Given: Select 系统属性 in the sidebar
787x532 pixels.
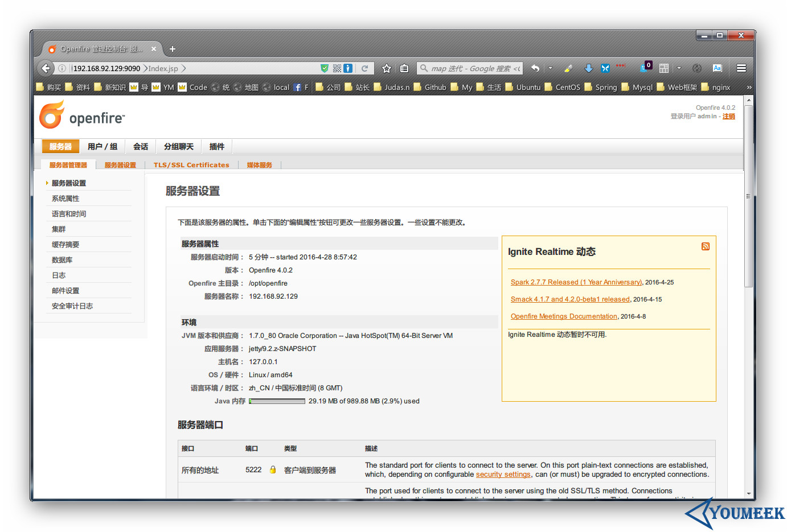Looking at the screenshot, I should 65,199.
